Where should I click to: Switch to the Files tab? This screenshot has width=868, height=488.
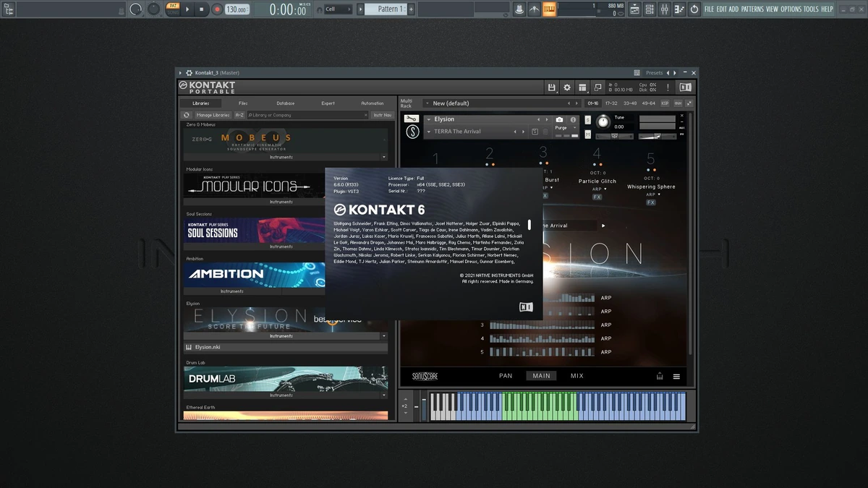click(x=243, y=103)
